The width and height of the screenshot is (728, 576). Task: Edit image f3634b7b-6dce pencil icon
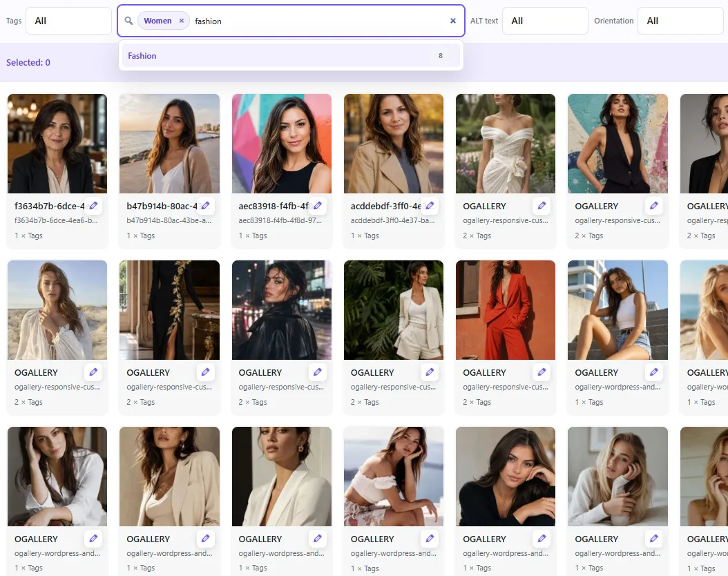tap(93, 206)
